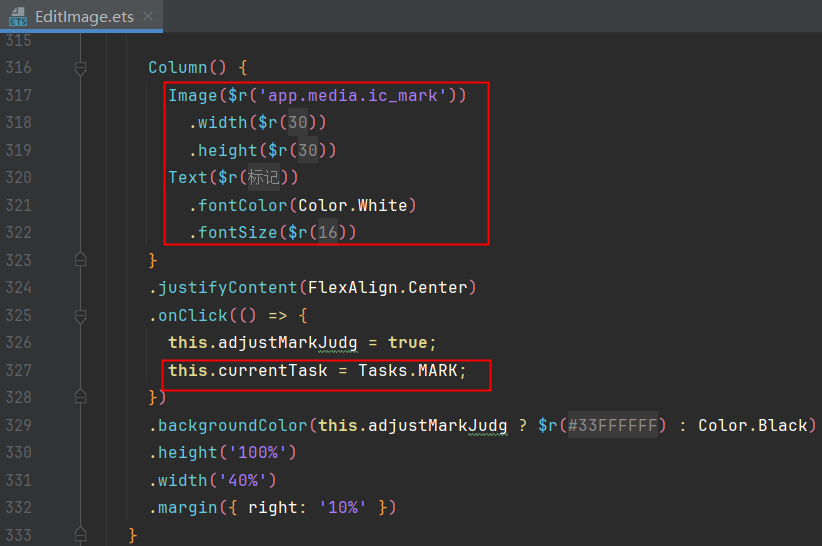This screenshot has width=822, height=546.
Task: Click the fold end marker on line 323
Action: click(81, 260)
